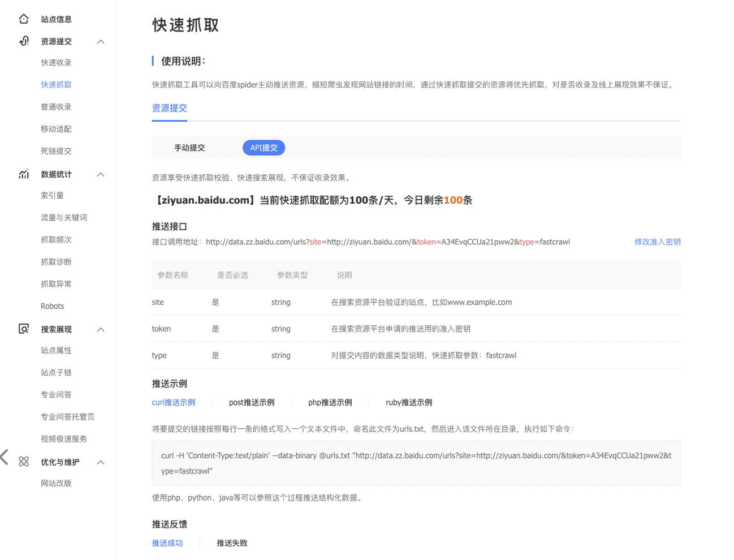Image resolution: width=734 pixels, height=560 pixels.
Task: Click the 优化与维护 tools icon
Action: click(x=23, y=462)
